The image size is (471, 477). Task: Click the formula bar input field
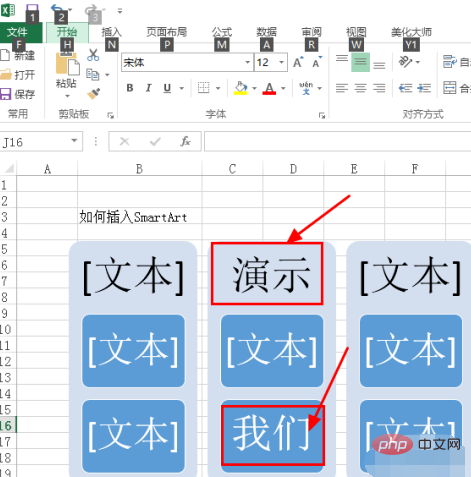click(x=337, y=142)
